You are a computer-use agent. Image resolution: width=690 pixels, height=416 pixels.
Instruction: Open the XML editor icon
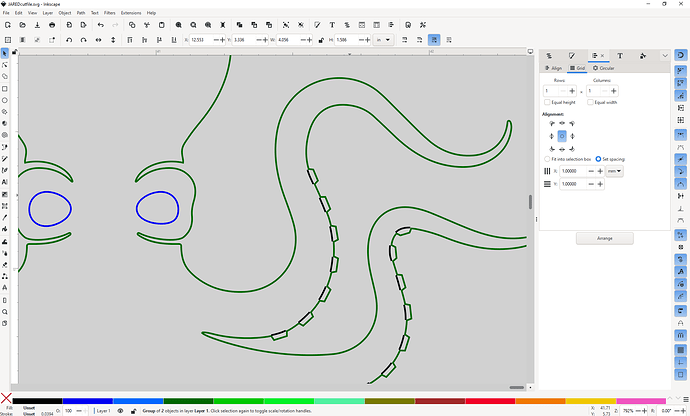[x=362, y=25]
